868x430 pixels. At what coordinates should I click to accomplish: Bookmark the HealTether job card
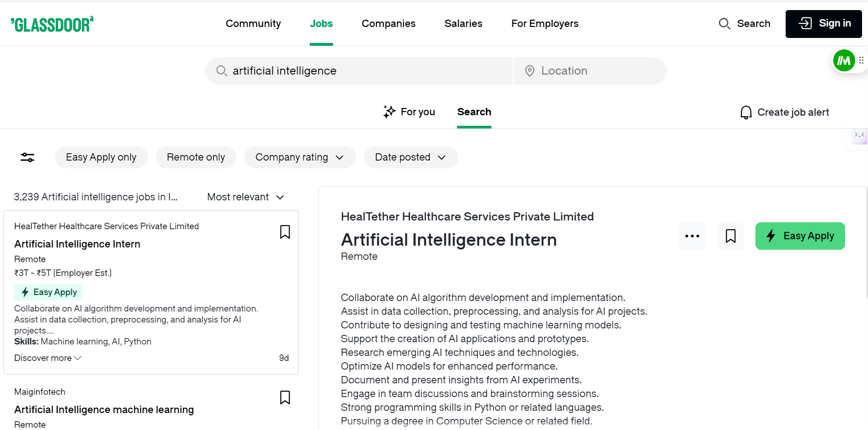[x=285, y=232]
